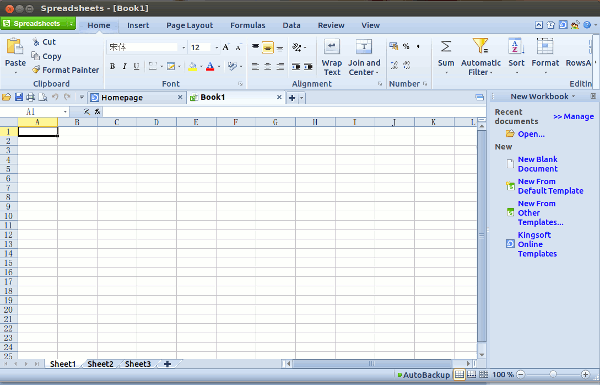Click the Manage link in task pane
600x385 pixels.
pyautogui.click(x=573, y=116)
